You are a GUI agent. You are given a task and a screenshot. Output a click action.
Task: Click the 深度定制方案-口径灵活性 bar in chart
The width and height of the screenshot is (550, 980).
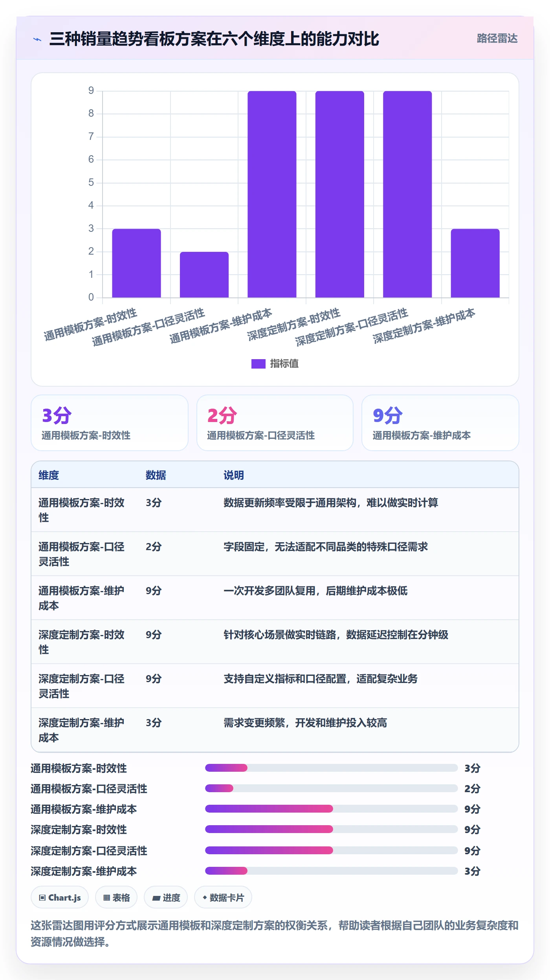pos(407,194)
